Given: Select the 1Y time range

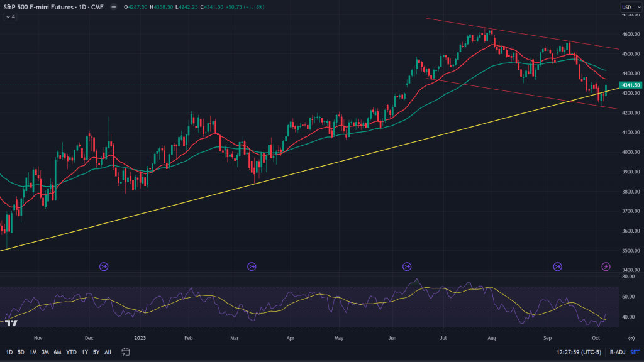Looking at the screenshot, I should pyautogui.click(x=84, y=352).
